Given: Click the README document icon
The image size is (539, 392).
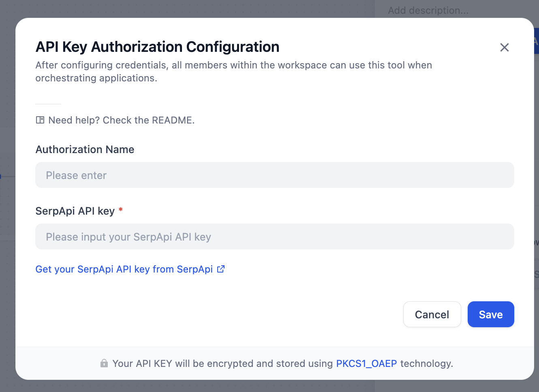Looking at the screenshot, I should tap(40, 119).
